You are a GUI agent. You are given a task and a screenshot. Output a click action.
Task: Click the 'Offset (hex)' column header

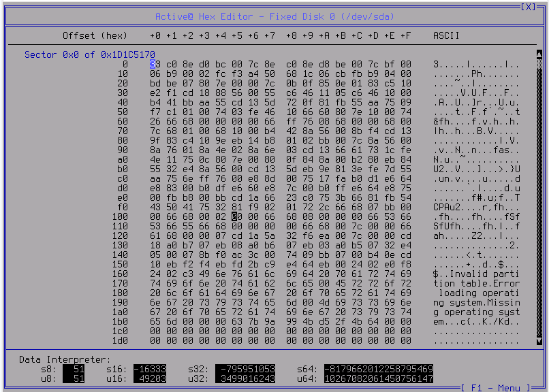pos(95,35)
